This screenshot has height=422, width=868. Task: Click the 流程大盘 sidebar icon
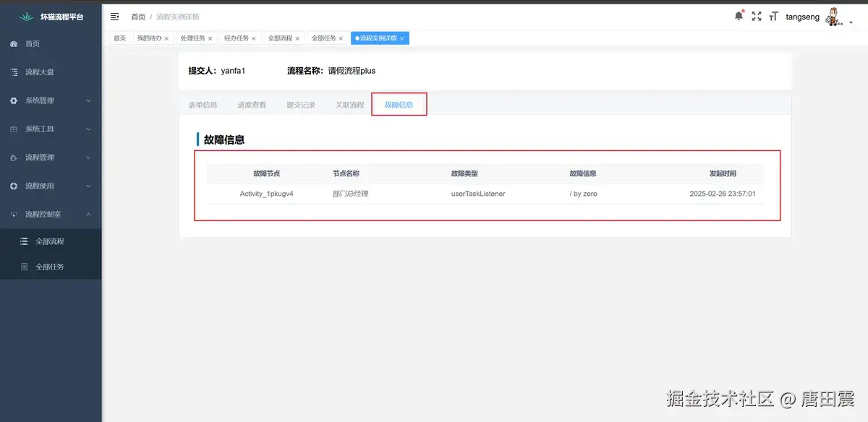14,72
